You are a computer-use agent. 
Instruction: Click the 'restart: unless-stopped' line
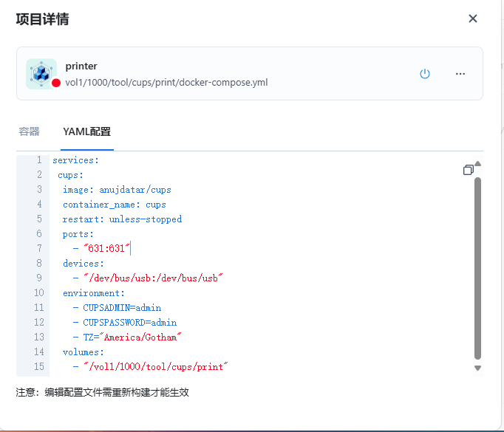122,219
